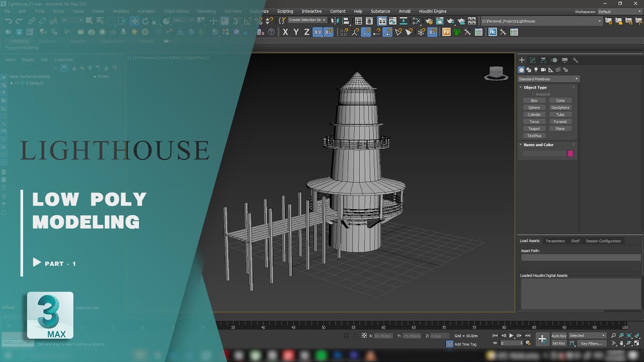Toggle Auto Key animation mode
Screen dimensions: 644x362
559,336
